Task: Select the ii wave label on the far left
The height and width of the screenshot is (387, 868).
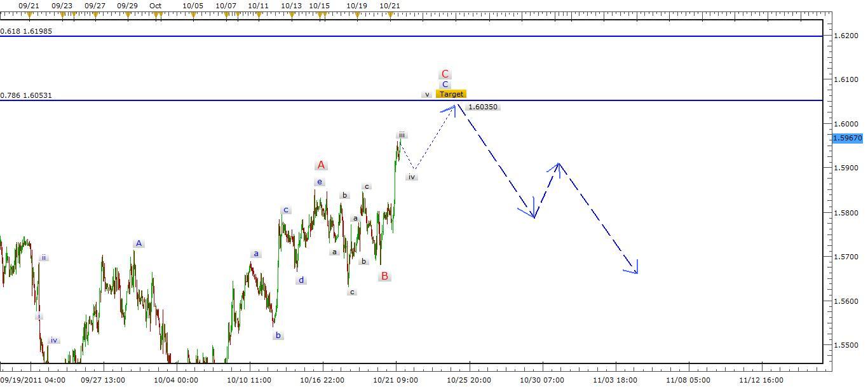Action: click(43, 258)
